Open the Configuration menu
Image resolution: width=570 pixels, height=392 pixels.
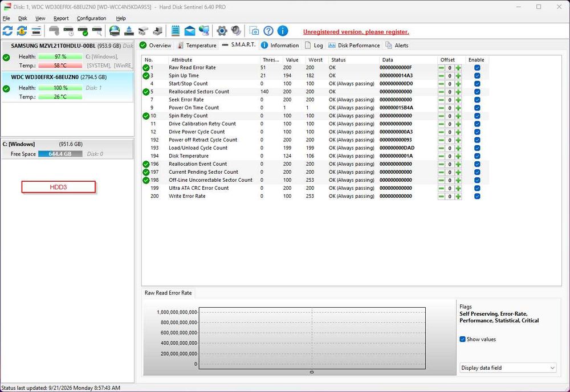[x=91, y=18]
